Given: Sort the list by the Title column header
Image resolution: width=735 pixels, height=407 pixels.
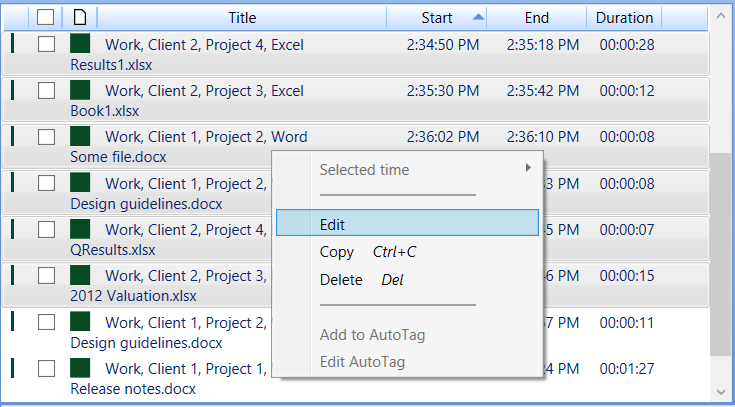Looking at the screenshot, I should click(x=242, y=18).
